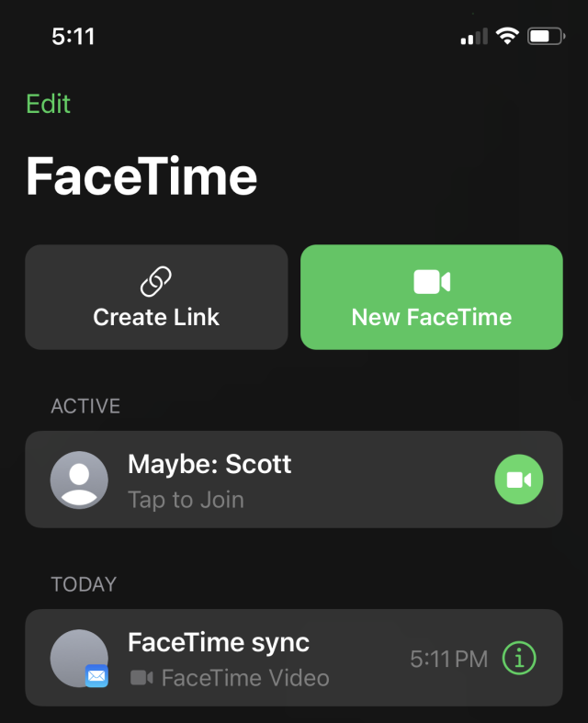This screenshot has width=588, height=723.
Task: Tap to Join the active call
Action: click(x=186, y=500)
